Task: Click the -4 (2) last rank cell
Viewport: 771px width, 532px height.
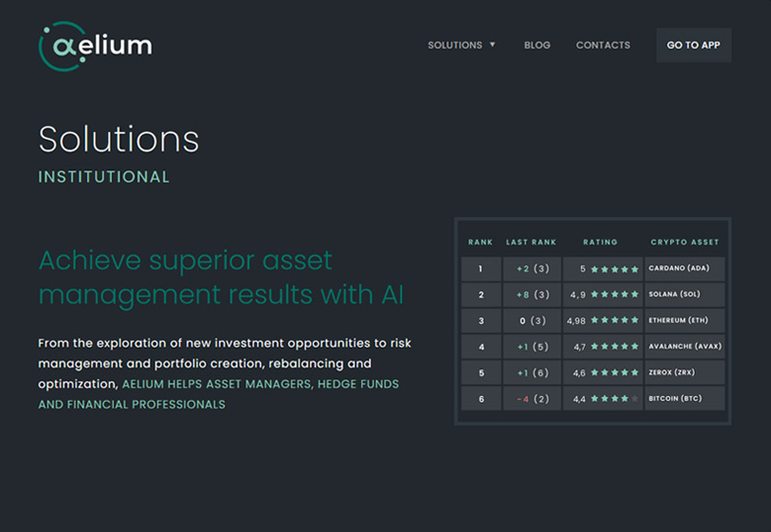Action: pos(532,398)
